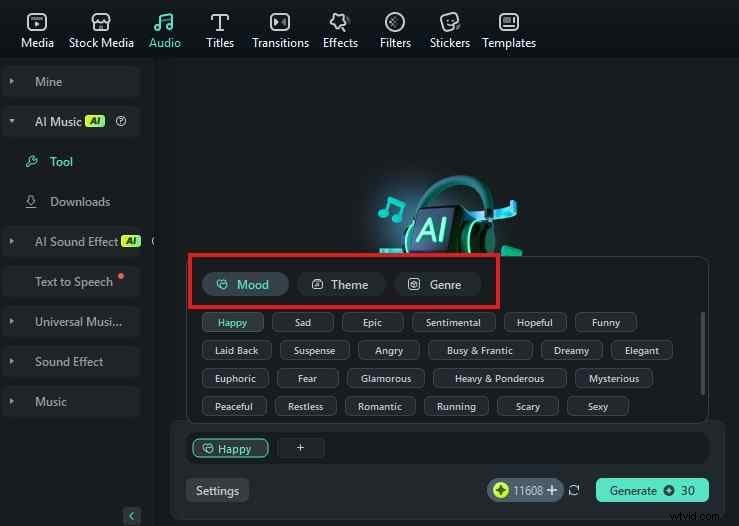
Task: Click the Generate button
Action: 652,491
